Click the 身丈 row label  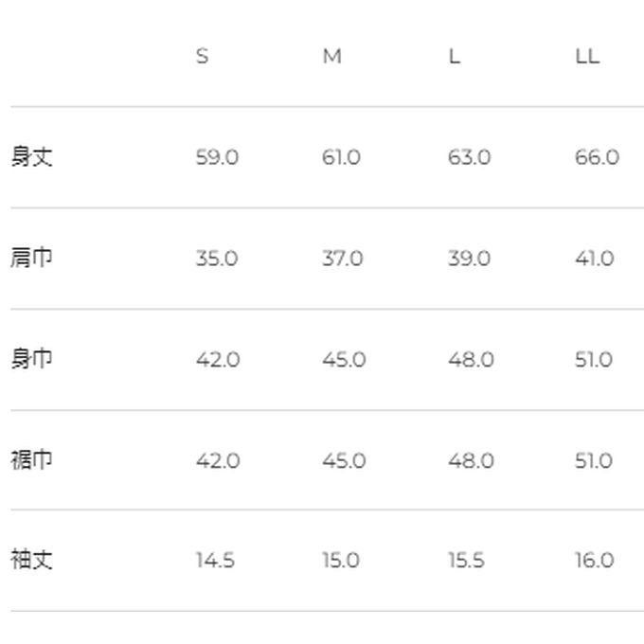[x=31, y=157]
